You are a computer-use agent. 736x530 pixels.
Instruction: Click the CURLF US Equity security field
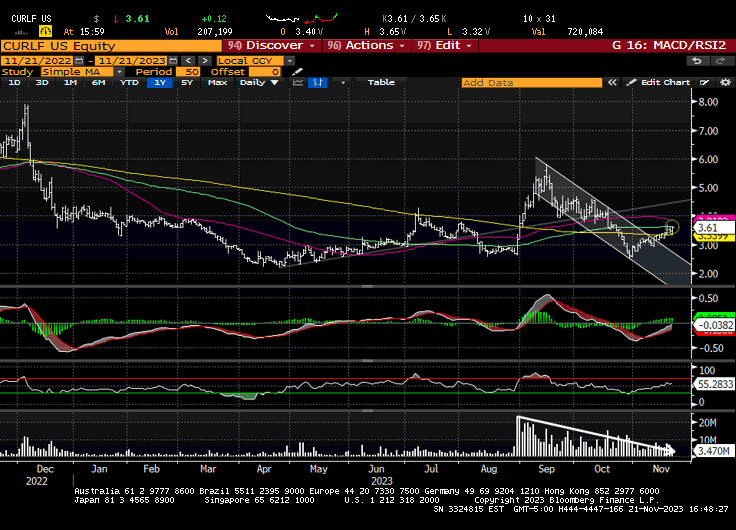pyautogui.click(x=111, y=46)
